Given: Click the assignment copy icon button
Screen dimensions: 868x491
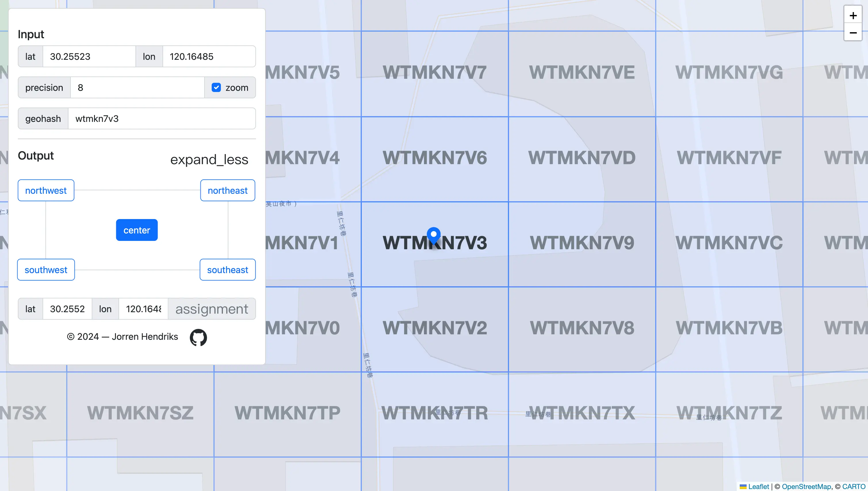Looking at the screenshot, I should click(212, 309).
